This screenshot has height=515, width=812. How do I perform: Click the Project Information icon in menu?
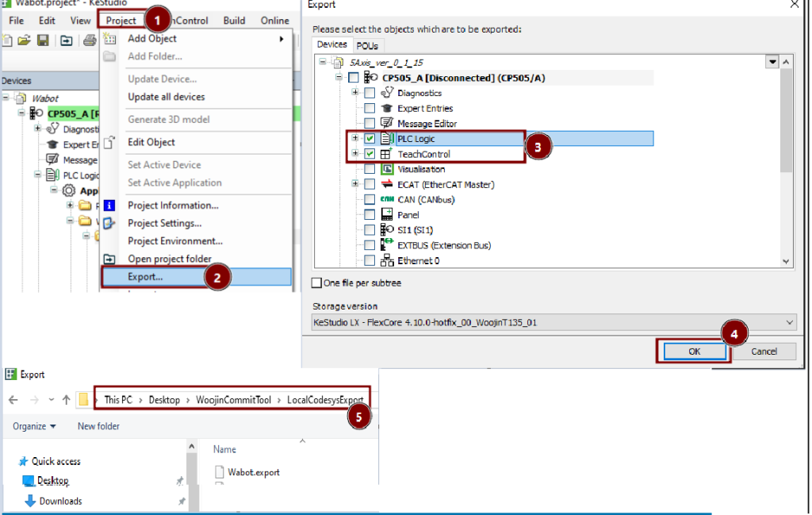[x=110, y=206]
